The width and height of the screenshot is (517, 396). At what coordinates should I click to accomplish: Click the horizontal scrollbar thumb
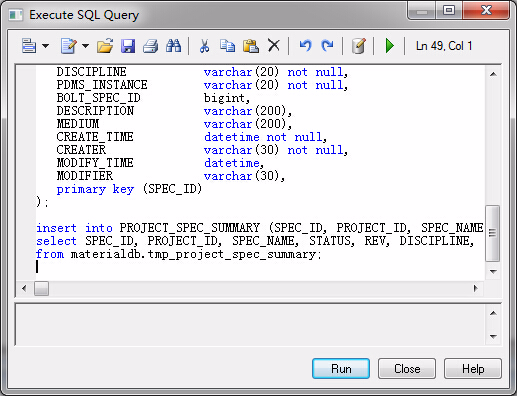coord(41,288)
